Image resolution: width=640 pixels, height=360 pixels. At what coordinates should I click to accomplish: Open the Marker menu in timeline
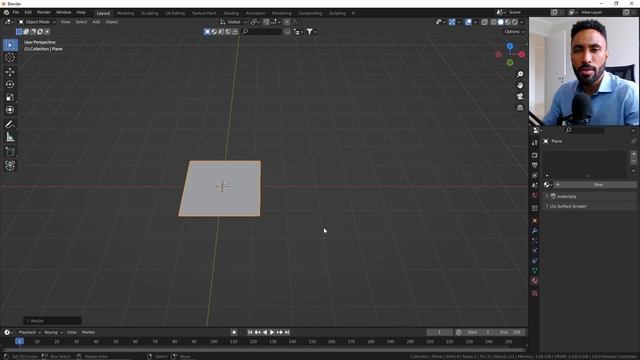coord(88,332)
